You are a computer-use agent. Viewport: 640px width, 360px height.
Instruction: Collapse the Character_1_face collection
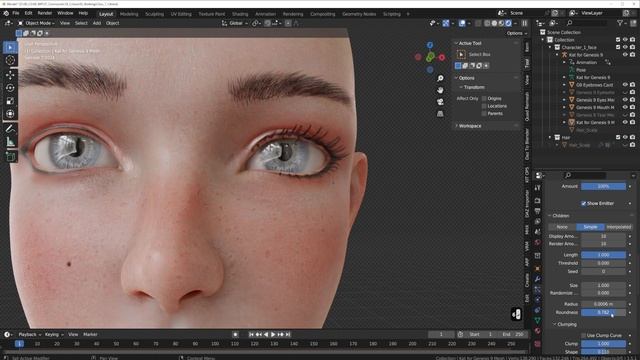click(550, 47)
